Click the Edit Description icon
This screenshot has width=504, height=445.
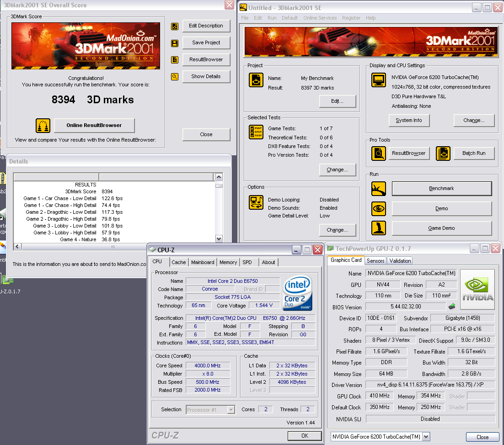175,26
